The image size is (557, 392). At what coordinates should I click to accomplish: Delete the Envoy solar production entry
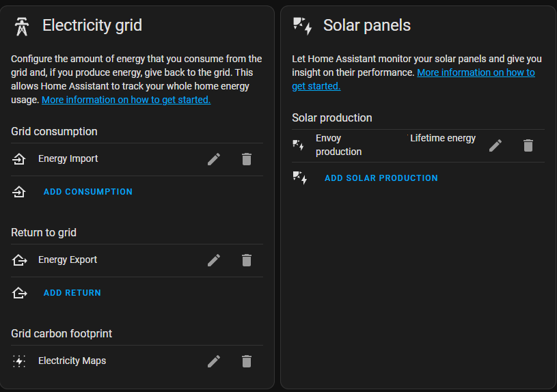[x=528, y=145]
